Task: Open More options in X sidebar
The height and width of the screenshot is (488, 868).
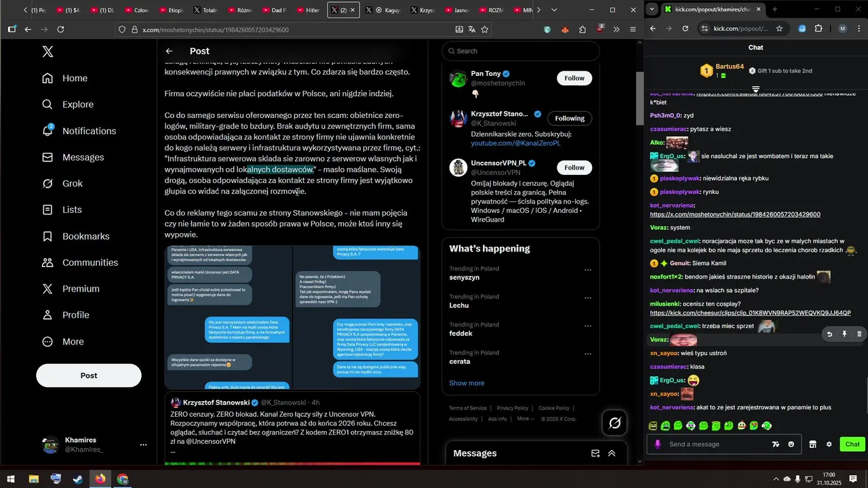Action: 62,342
